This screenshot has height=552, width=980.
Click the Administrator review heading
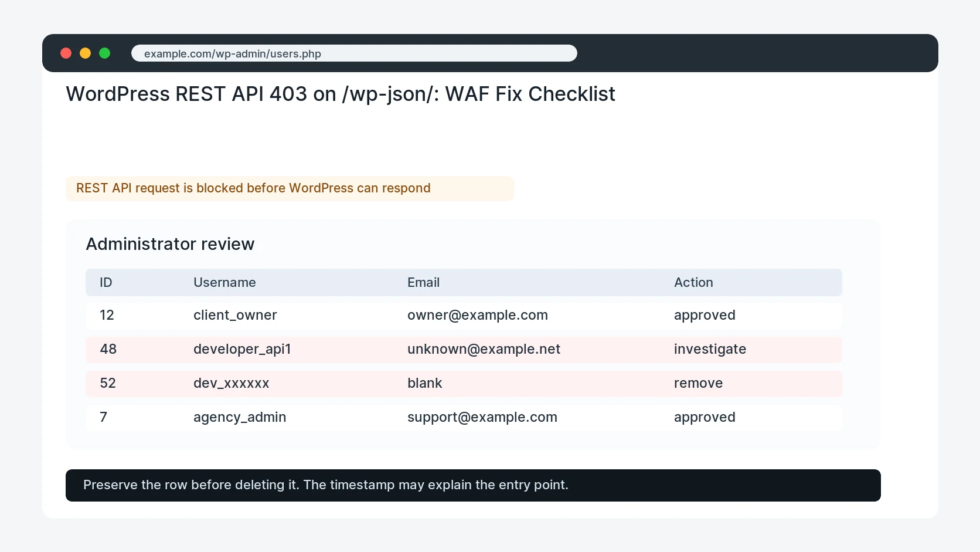pos(170,244)
